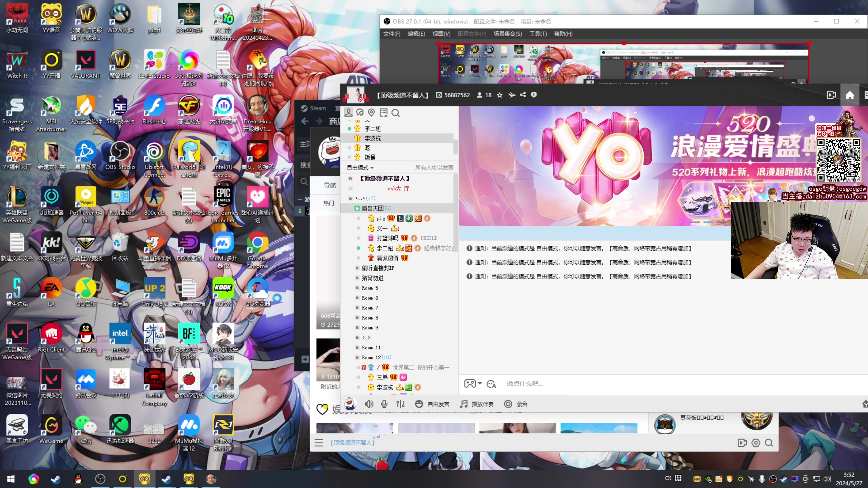Click the OBS icon in the taskbar
The width and height of the screenshot is (868, 488).
tap(100, 479)
